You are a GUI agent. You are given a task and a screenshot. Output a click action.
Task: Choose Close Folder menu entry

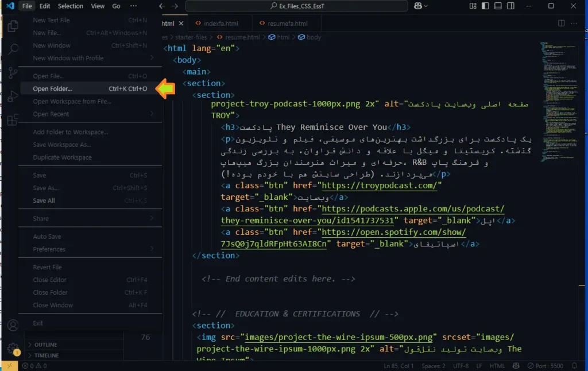coord(90,292)
